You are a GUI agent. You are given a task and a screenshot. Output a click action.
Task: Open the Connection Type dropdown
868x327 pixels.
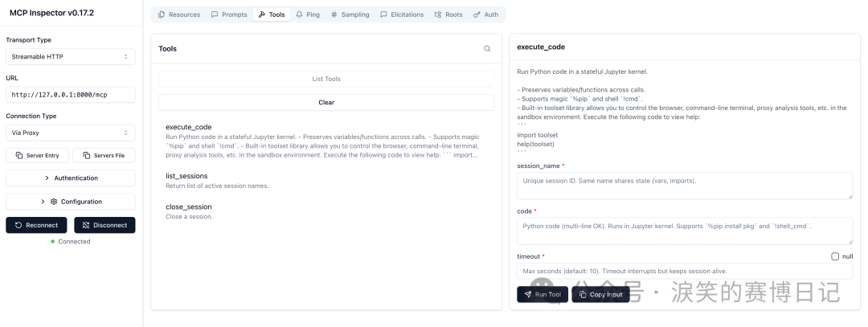click(x=70, y=133)
